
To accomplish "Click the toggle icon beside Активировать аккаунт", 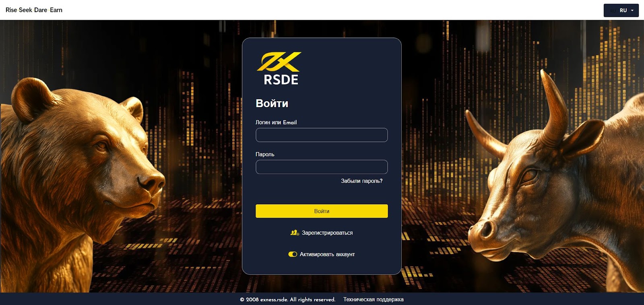I will [x=293, y=254].
